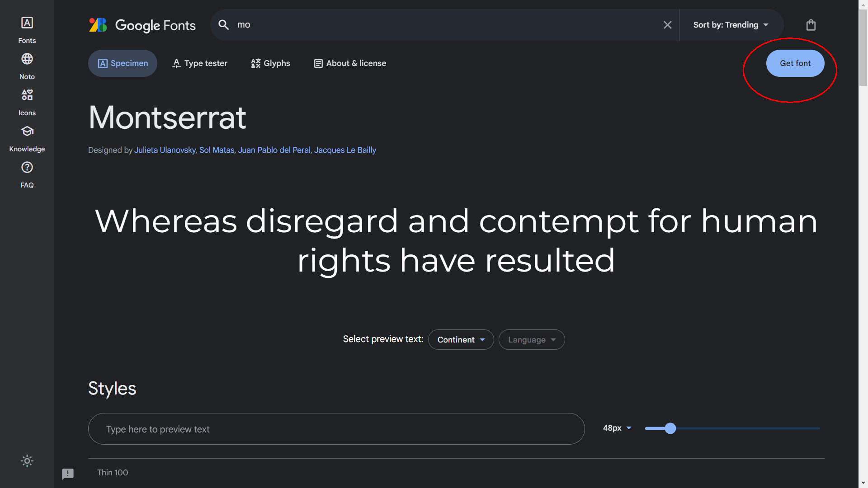Click the search magnifier icon

pyautogui.click(x=224, y=25)
